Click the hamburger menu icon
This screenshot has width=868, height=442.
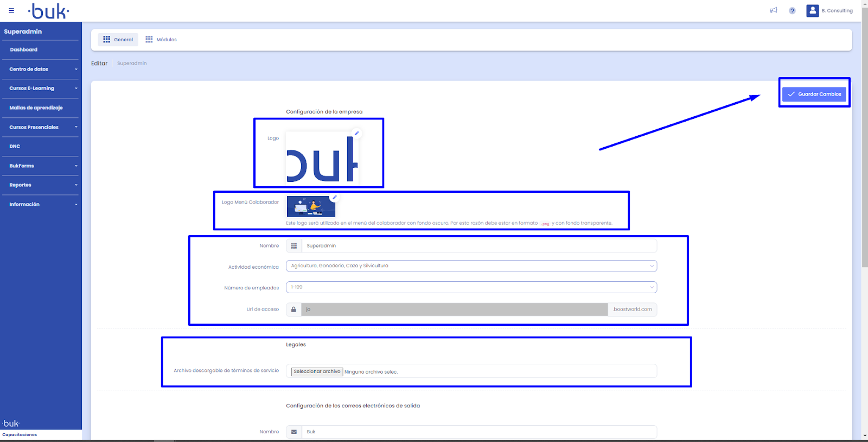click(11, 10)
